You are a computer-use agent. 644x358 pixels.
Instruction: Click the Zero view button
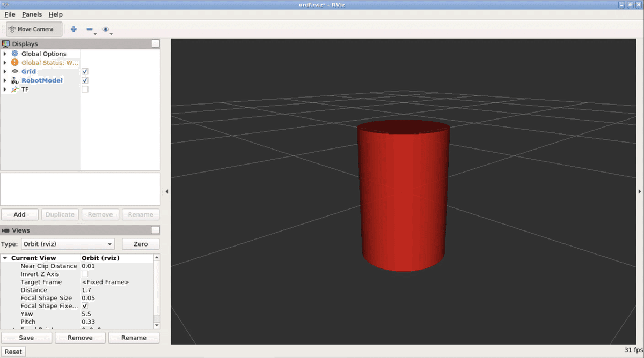[x=141, y=244]
